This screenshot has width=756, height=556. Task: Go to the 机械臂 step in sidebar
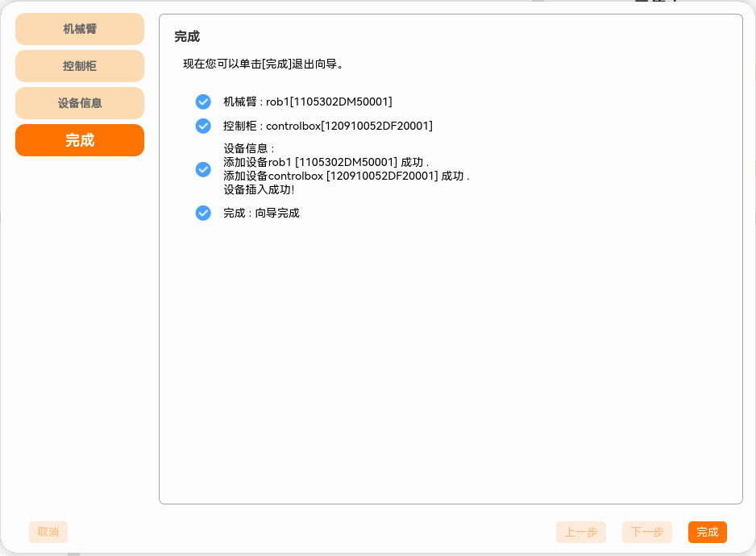80,29
